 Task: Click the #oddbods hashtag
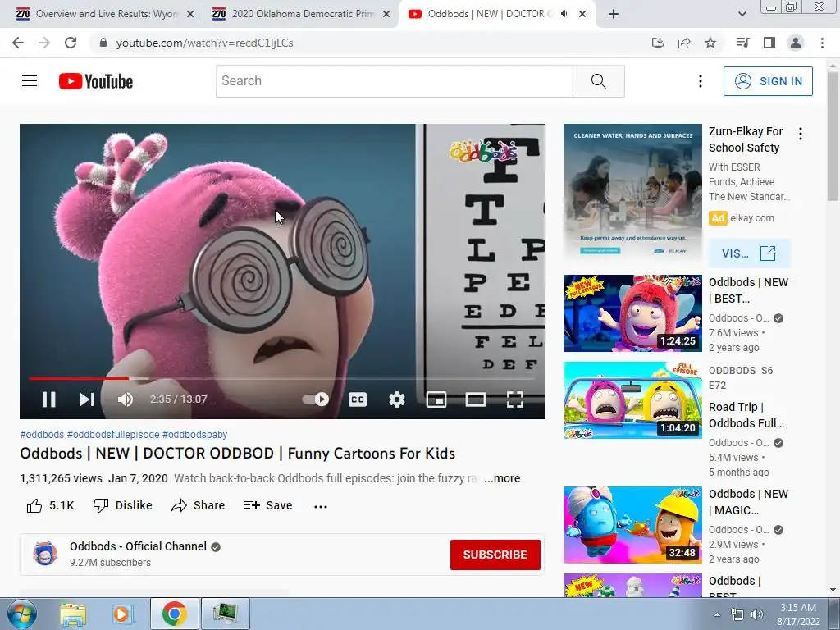(42, 435)
